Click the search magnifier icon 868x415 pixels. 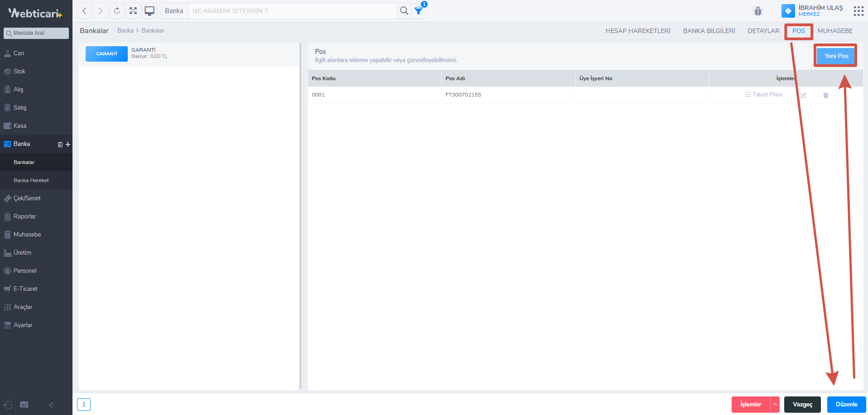(x=404, y=11)
